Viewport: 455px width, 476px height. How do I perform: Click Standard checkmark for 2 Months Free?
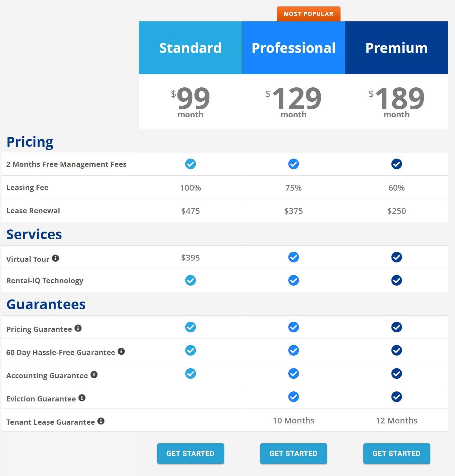pos(191,164)
